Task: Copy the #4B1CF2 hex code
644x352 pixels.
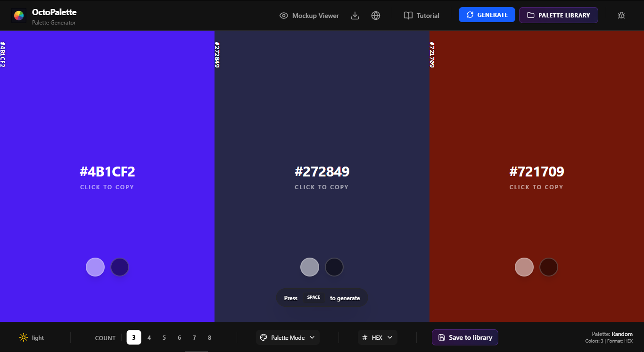Action: click(107, 172)
